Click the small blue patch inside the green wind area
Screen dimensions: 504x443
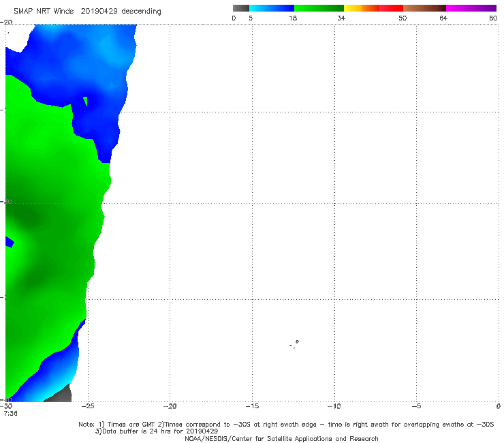[x=10, y=242]
